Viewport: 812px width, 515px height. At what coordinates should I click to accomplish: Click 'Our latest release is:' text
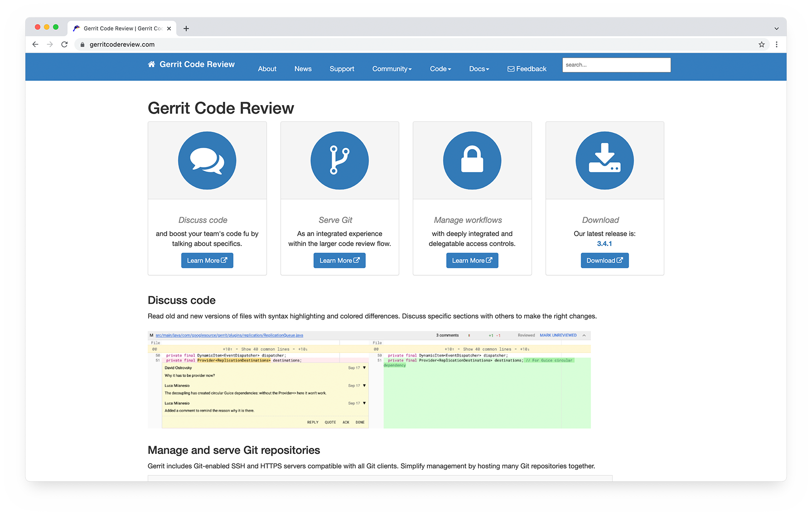(x=604, y=234)
